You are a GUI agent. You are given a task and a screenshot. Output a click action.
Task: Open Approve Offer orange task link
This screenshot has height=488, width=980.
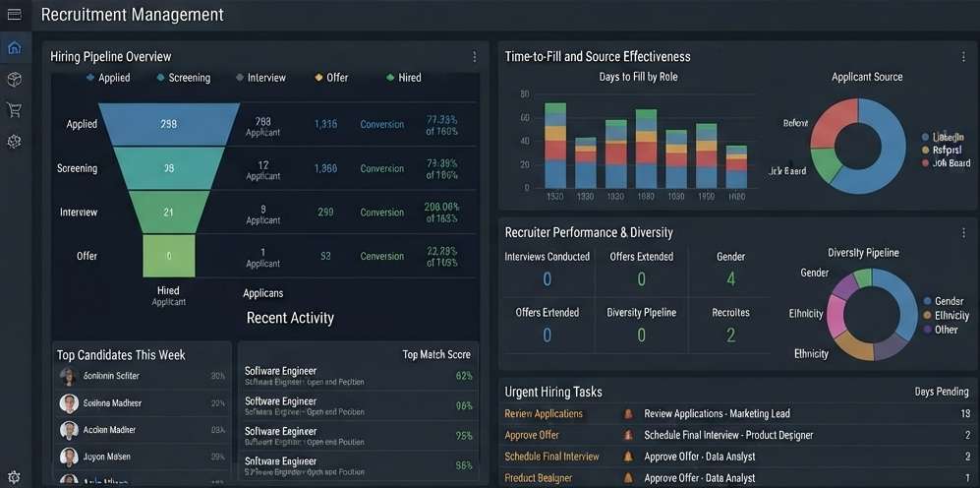click(532, 435)
